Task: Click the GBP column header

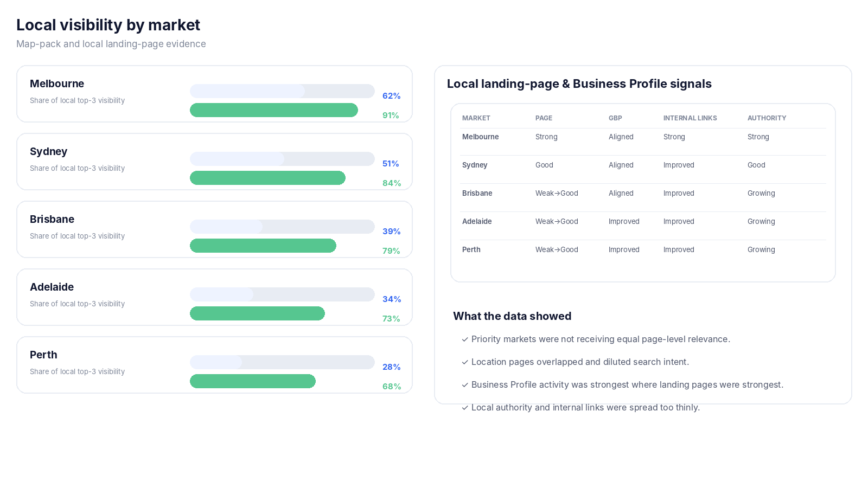Action: [615, 118]
